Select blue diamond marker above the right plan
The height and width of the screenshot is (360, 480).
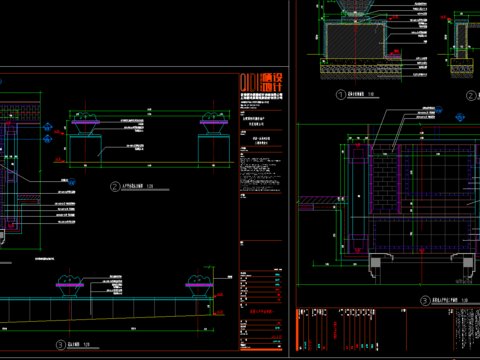click(460, 117)
